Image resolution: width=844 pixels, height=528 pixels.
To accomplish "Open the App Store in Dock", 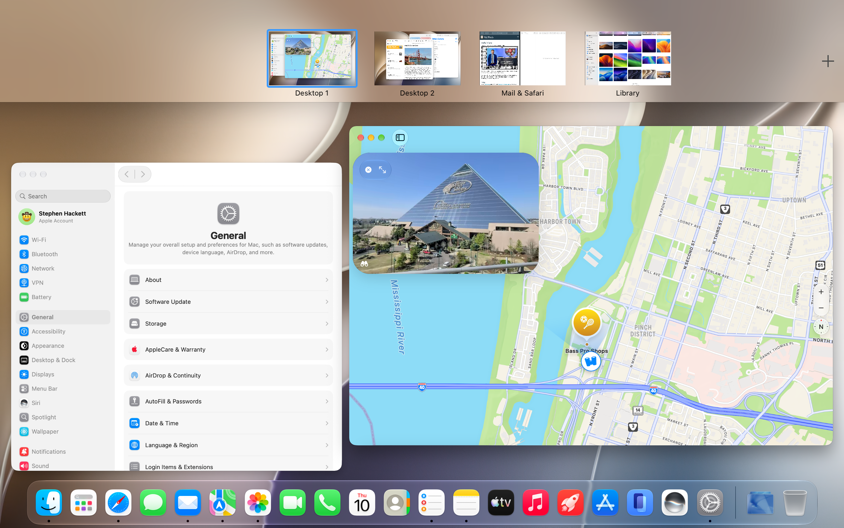I will (605, 503).
